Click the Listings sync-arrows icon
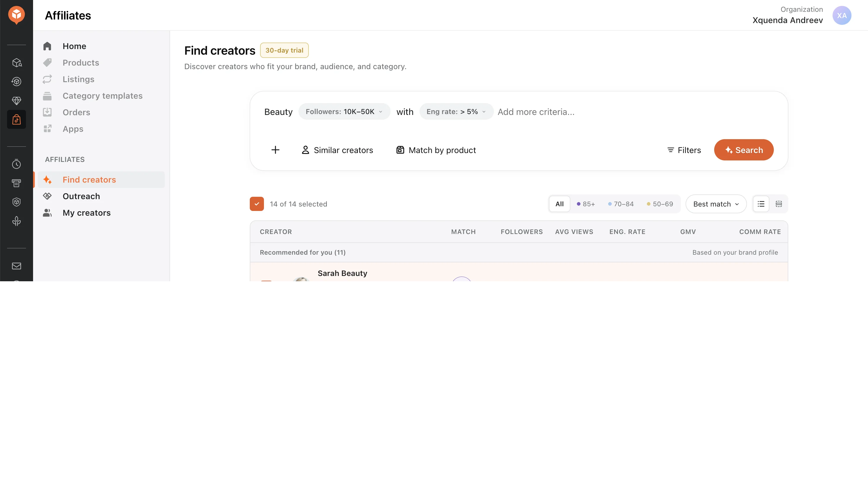The width and height of the screenshot is (868, 494). click(x=47, y=79)
